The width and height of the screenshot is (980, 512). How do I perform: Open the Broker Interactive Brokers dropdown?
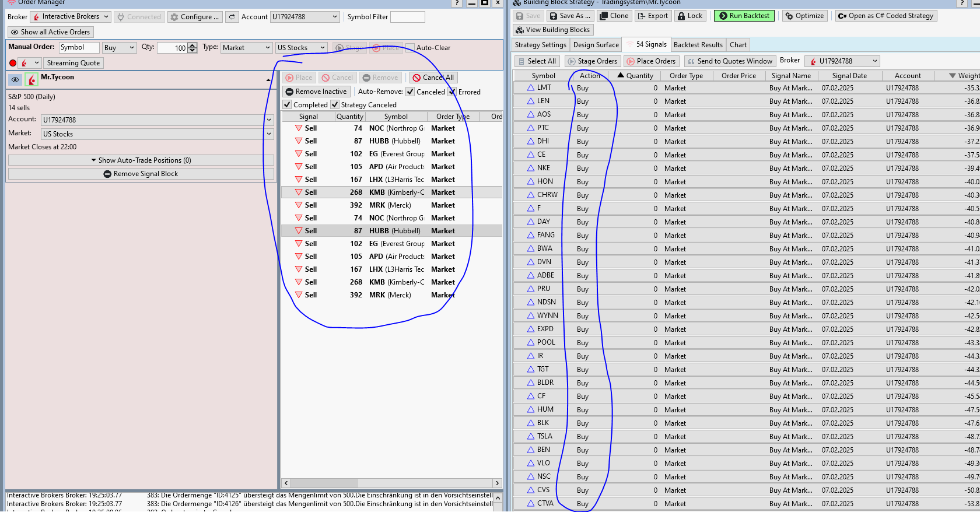coord(71,17)
